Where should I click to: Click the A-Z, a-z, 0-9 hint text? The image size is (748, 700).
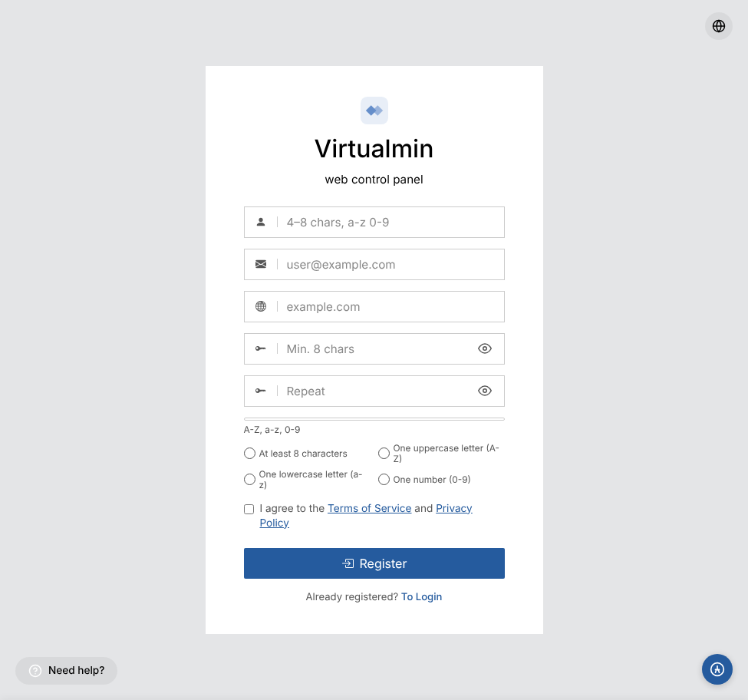tap(272, 430)
